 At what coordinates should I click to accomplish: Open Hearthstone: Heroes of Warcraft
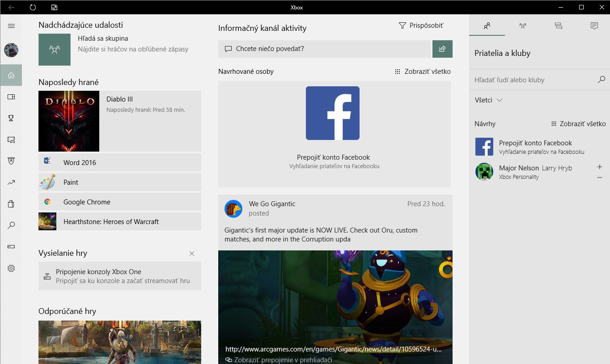click(120, 221)
